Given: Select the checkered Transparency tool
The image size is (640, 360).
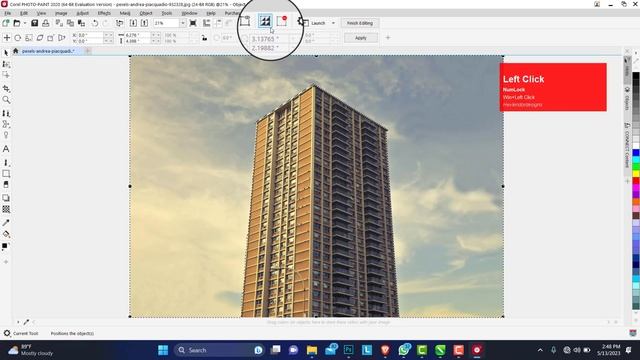Looking at the screenshot, I should click(6, 209).
